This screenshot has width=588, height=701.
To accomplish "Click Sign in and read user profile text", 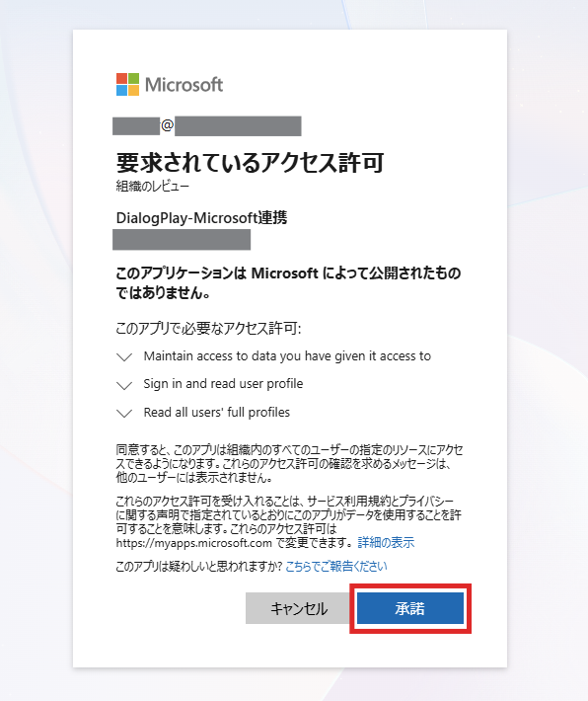I will click(223, 384).
